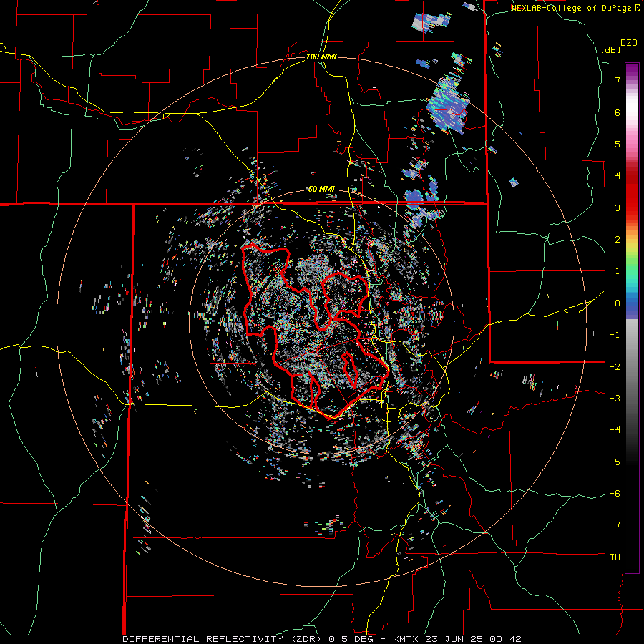Select the -3 value on the color scale
Image resolution: width=644 pixels, height=644 pixels.
click(615, 398)
